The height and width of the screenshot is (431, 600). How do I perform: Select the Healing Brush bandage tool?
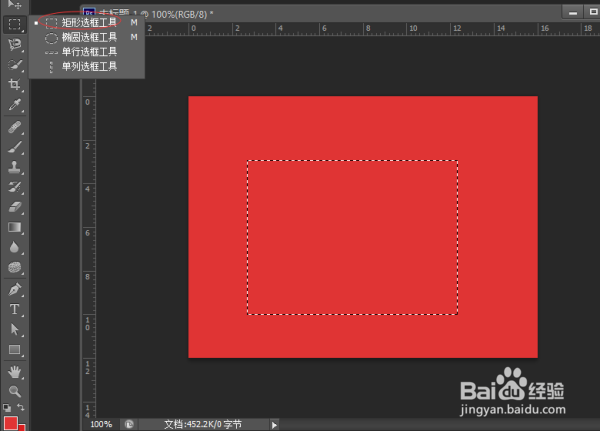pos(15,127)
